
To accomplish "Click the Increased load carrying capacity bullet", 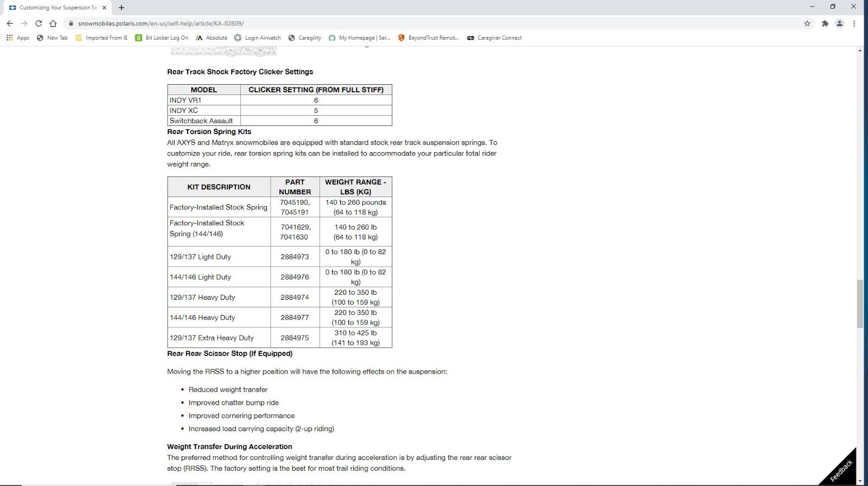I will [x=261, y=429].
